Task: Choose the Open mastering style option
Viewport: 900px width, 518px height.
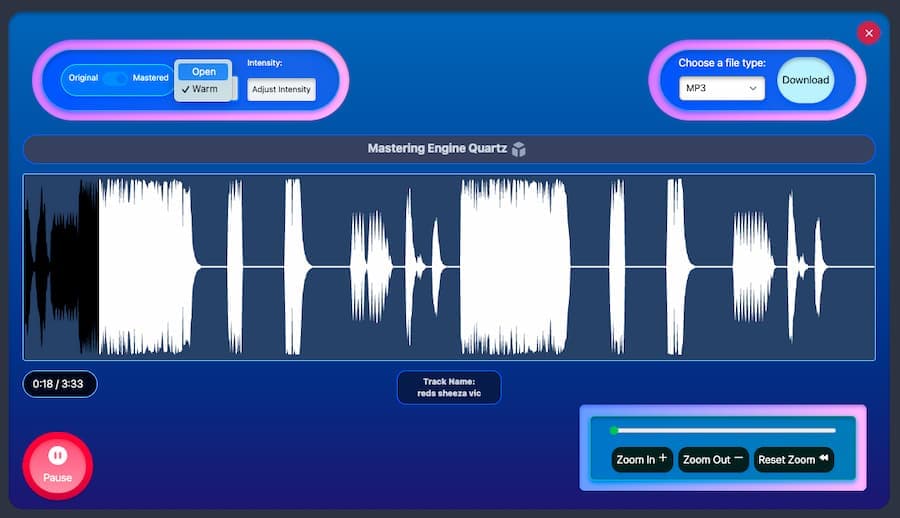Action: point(204,71)
